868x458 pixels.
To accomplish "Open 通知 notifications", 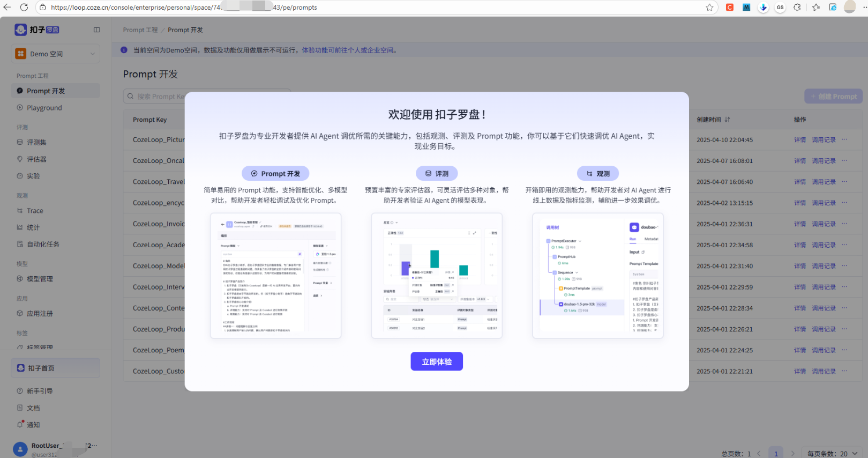I will [56, 424].
